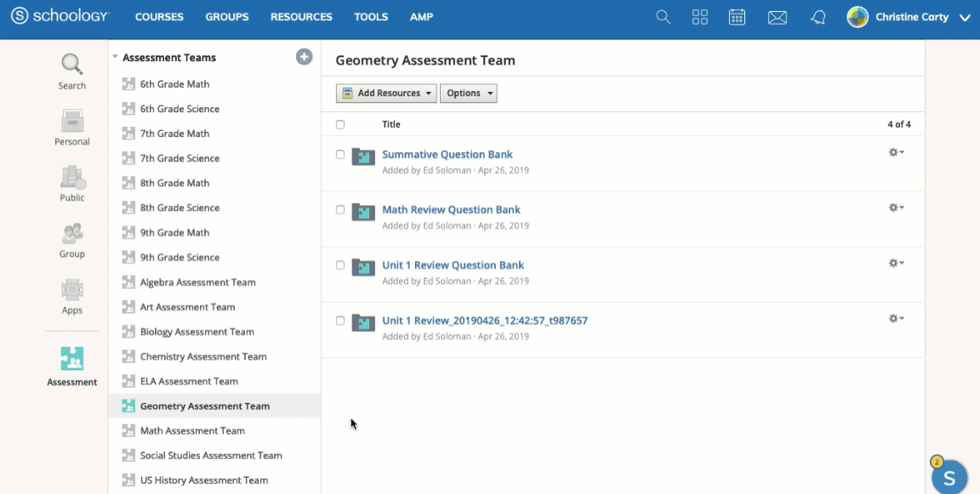
Task: Check the box next to Math Review Question Bank
Action: (340, 209)
